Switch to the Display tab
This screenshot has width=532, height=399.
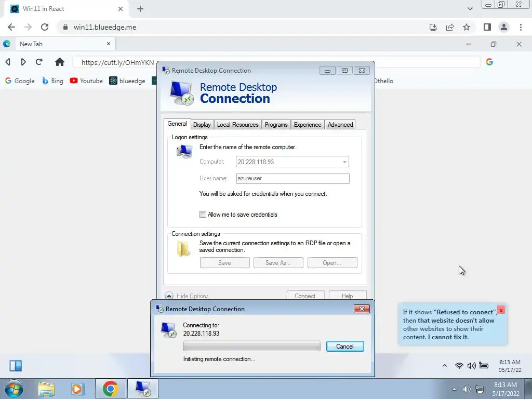point(202,125)
